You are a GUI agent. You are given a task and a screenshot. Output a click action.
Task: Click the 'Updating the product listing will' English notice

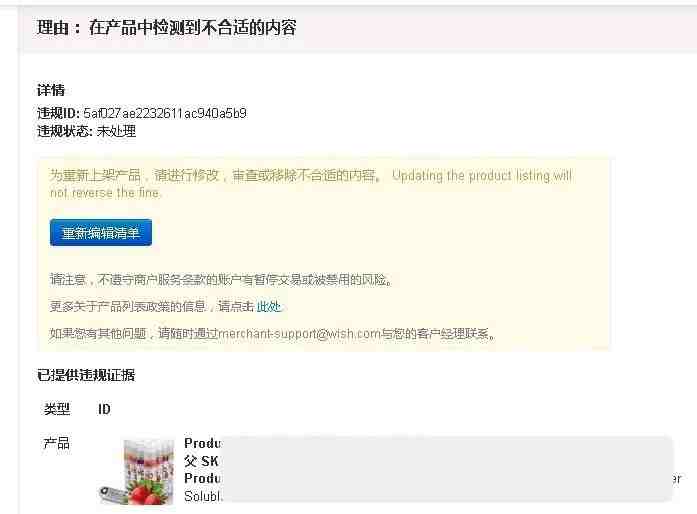click(x=482, y=176)
